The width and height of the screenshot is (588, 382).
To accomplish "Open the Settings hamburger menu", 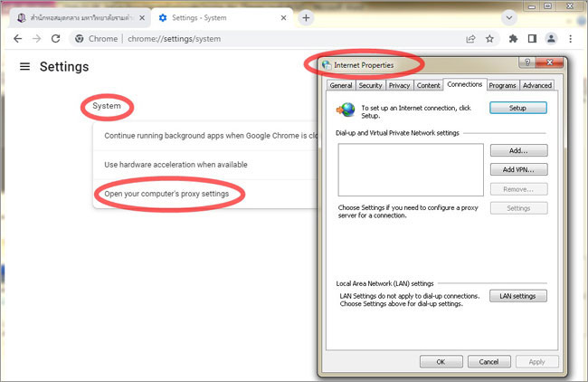I will tap(24, 67).
